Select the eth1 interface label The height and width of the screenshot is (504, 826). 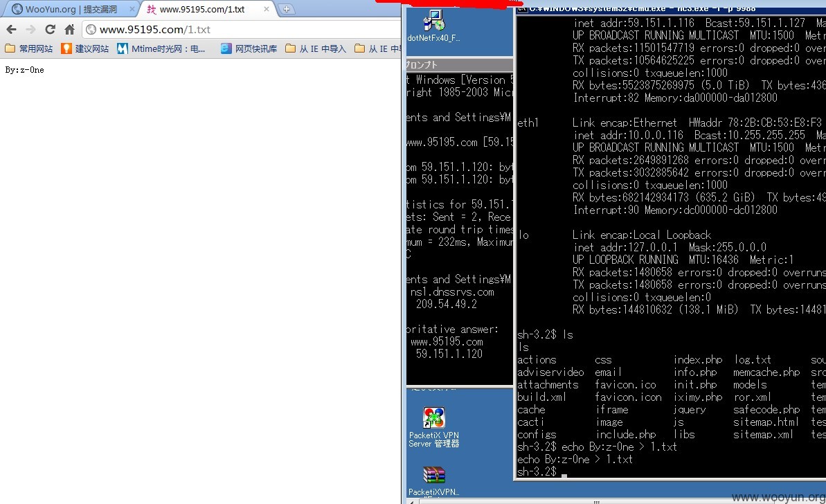tap(528, 123)
